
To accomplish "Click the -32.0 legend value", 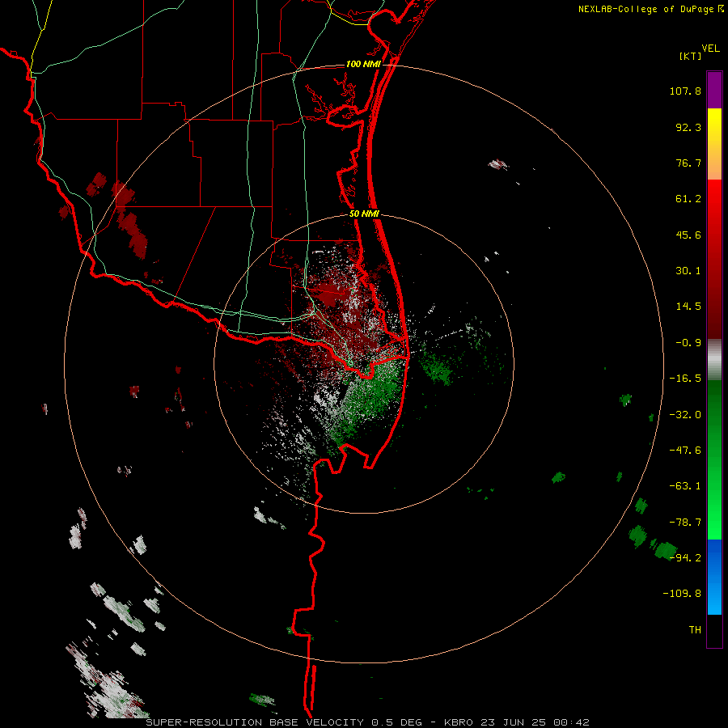I will pyautogui.click(x=685, y=415).
